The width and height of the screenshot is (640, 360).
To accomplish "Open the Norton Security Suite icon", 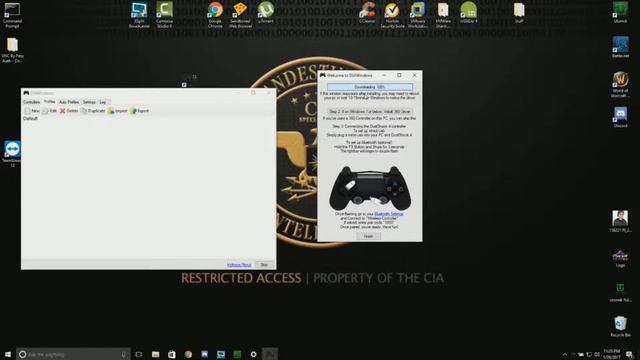I will (392, 15).
